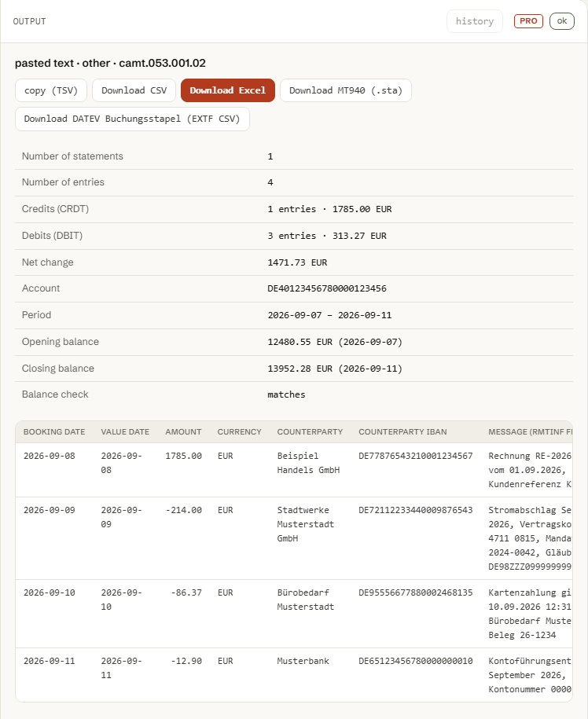Click the VALUE DATE column header
Image resolution: width=588 pixels, height=719 pixels.
(125, 431)
